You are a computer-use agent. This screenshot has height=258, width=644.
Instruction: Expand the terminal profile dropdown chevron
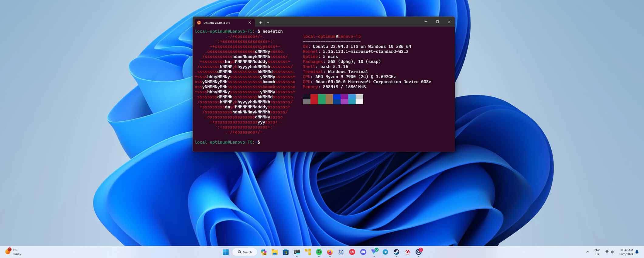coord(268,23)
